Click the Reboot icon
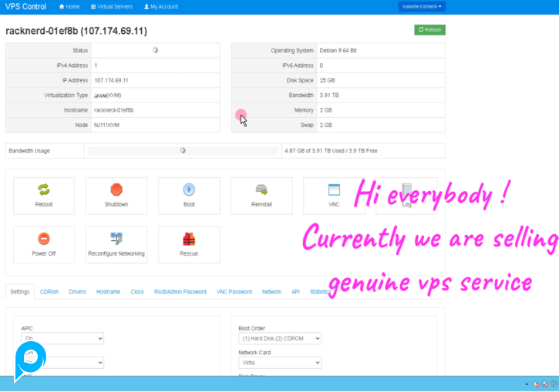The width and height of the screenshot is (559, 392). tap(44, 189)
